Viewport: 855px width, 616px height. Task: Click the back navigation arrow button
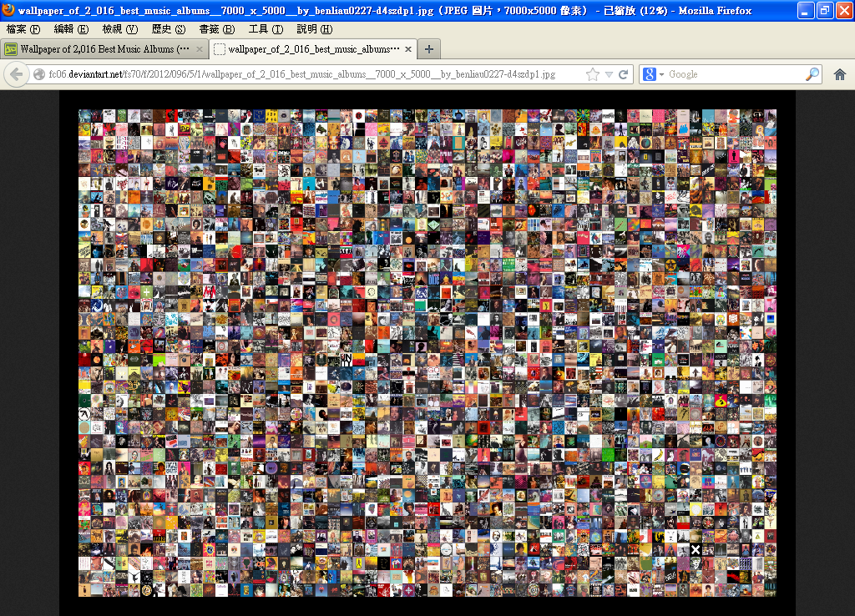(16, 74)
